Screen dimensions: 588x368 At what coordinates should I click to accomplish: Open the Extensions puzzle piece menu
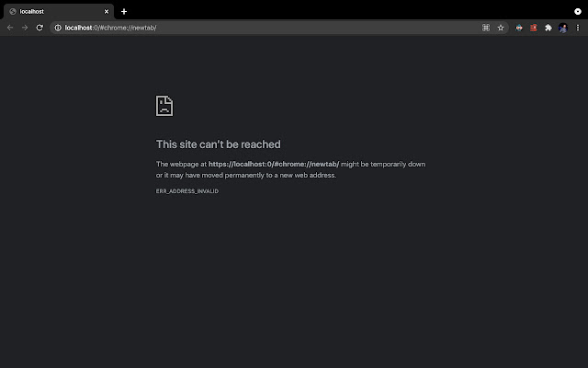click(x=548, y=28)
